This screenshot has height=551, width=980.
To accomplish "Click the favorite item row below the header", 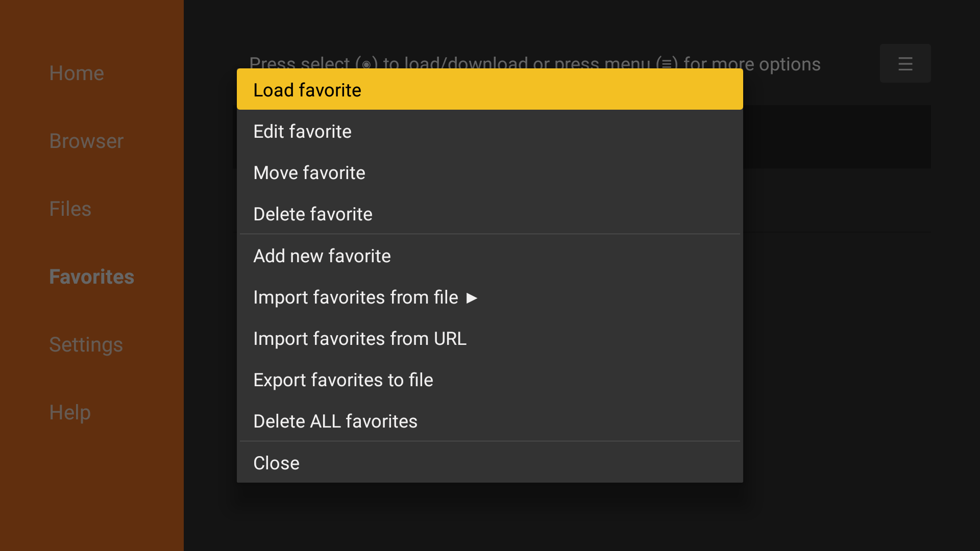I will (837, 136).
